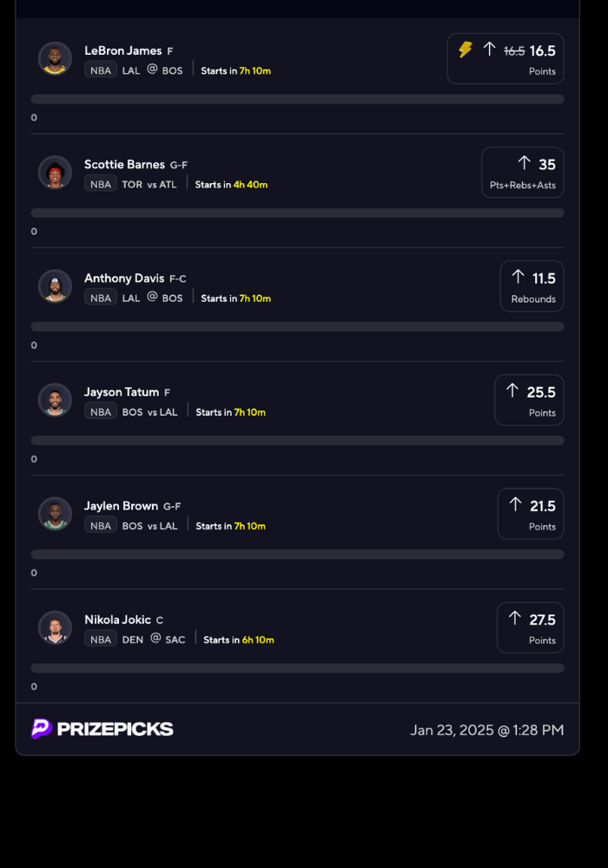The height and width of the screenshot is (868, 608).
Task: Click Scottie Barnes progress bar
Action: pos(297,213)
